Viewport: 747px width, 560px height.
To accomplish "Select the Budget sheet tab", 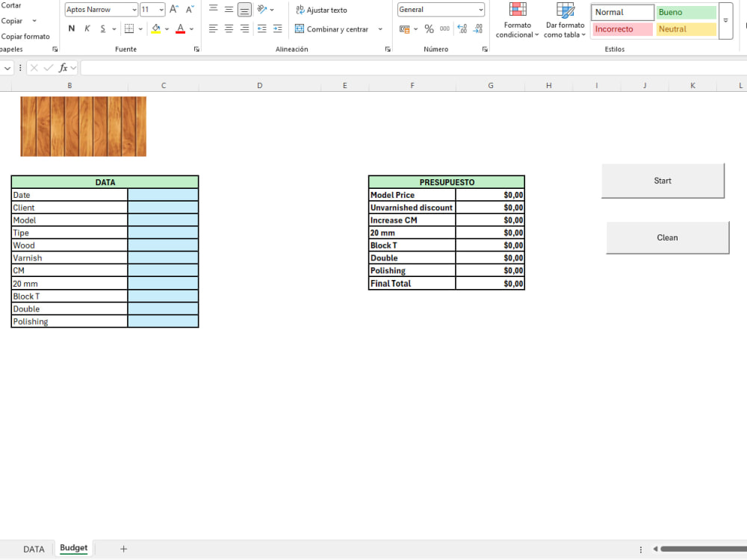I will click(x=74, y=548).
